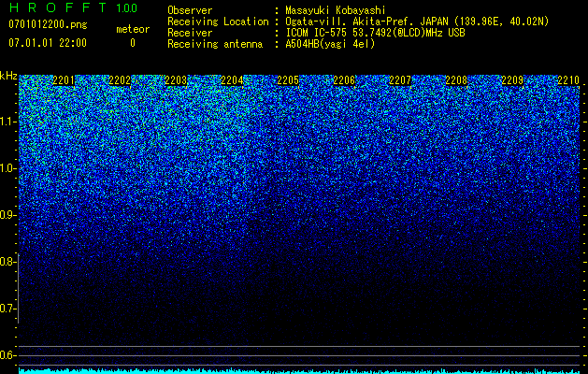Click the 2203 time marker

[x=176, y=79]
